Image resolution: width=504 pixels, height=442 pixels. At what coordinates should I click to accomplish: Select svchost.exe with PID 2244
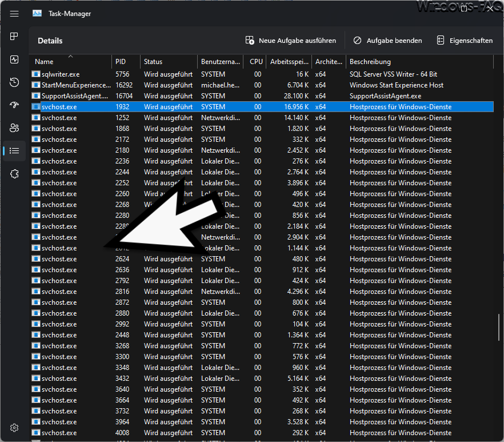pos(262,172)
